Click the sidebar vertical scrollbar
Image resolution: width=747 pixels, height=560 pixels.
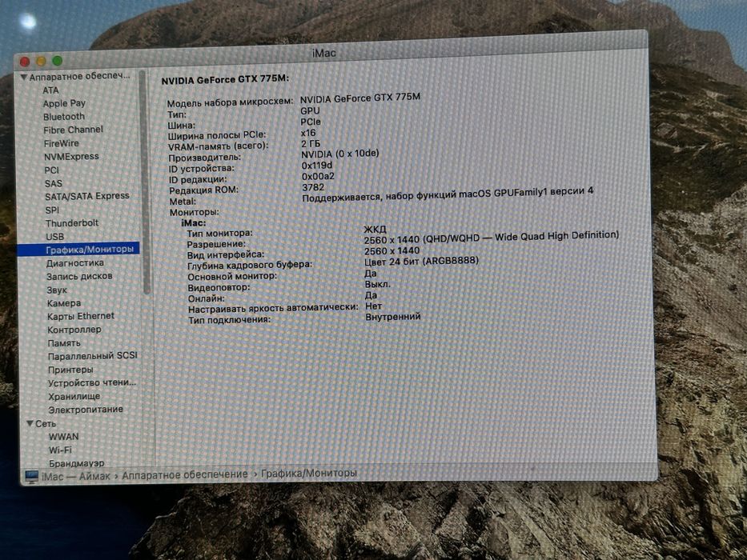pos(145,181)
